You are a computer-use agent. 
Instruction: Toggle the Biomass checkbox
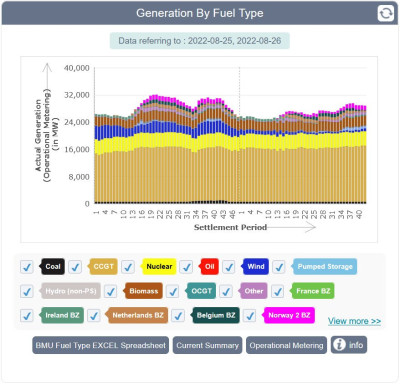coord(110,291)
